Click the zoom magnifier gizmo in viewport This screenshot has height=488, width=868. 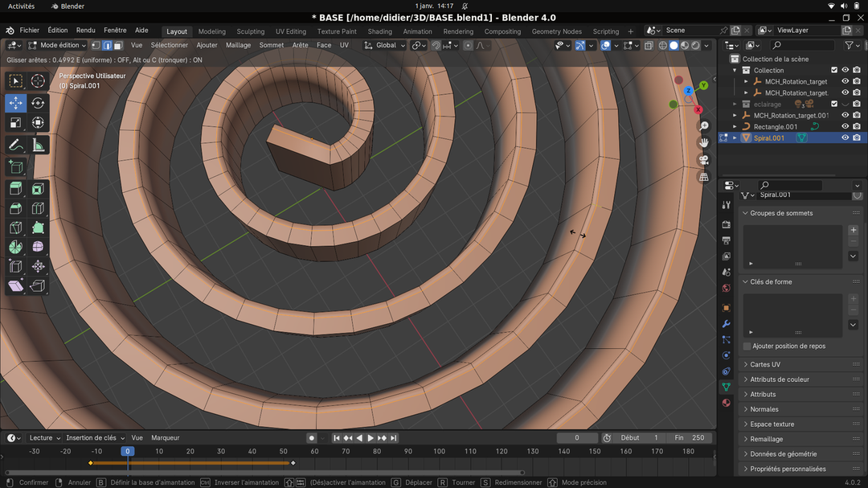point(704,126)
